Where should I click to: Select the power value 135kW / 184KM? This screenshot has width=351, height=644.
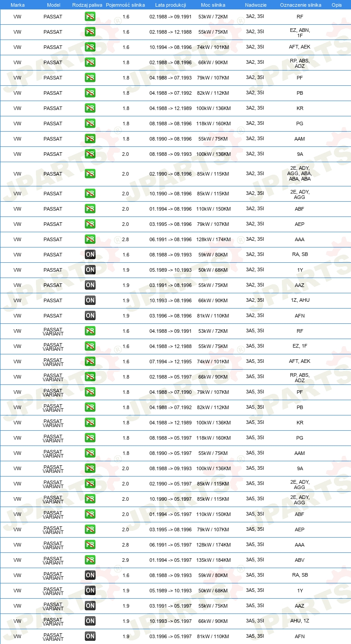(x=214, y=560)
